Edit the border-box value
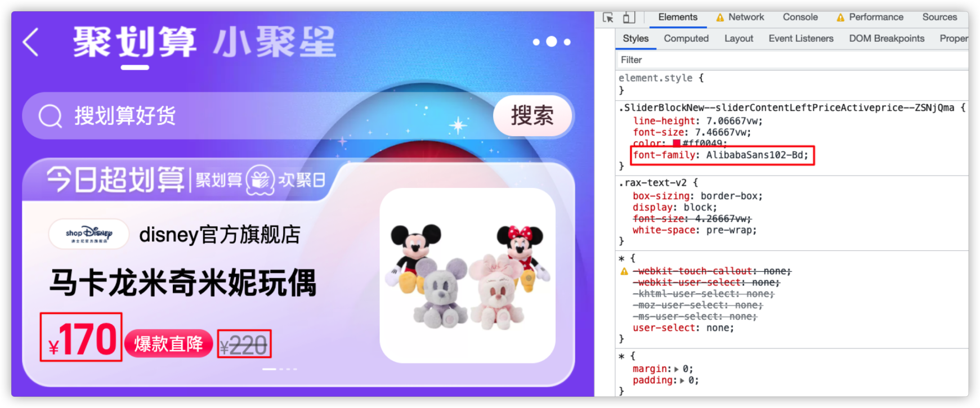980x408 pixels. [x=729, y=196]
